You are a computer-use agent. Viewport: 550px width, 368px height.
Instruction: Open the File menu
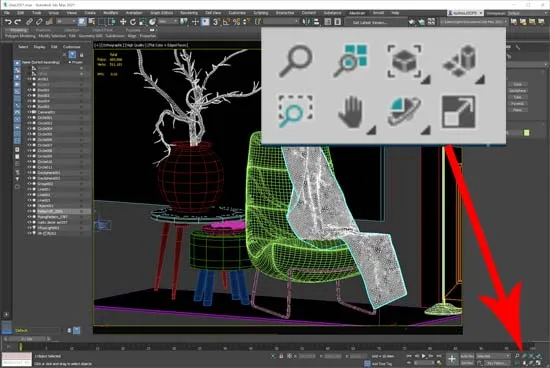tap(7, 13)
